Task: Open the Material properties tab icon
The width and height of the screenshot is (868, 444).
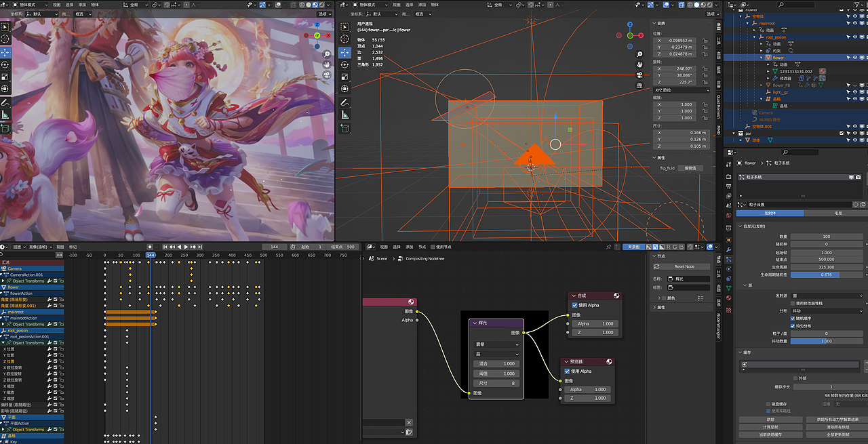Action: point(728,298)
